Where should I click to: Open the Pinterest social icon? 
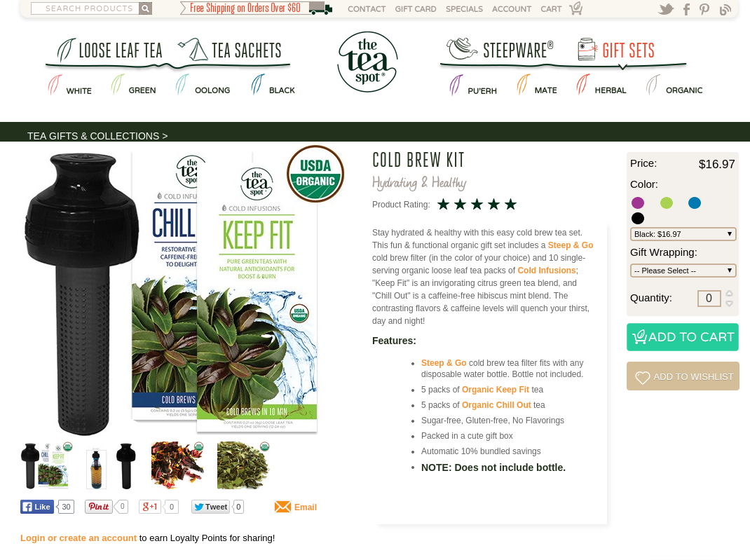(x=704, y=9)
